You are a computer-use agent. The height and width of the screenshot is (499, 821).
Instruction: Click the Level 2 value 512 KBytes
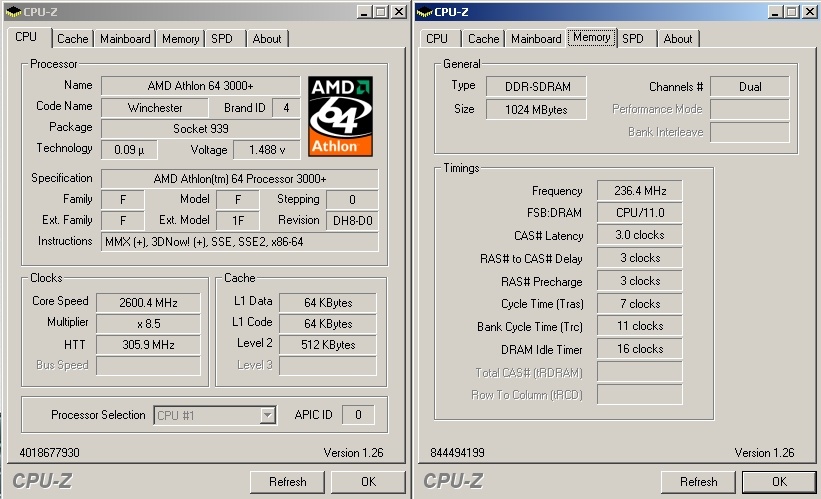point(328,345)
